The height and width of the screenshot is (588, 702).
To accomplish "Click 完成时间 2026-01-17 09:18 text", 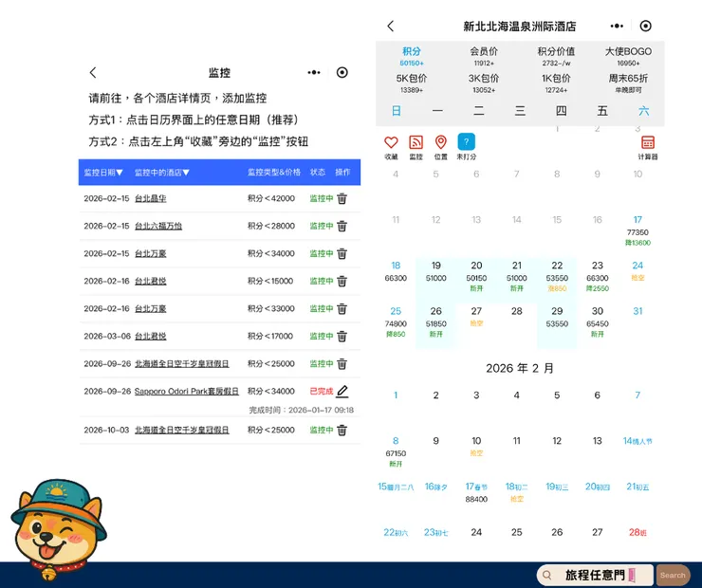I will click(x=302, y=410).
